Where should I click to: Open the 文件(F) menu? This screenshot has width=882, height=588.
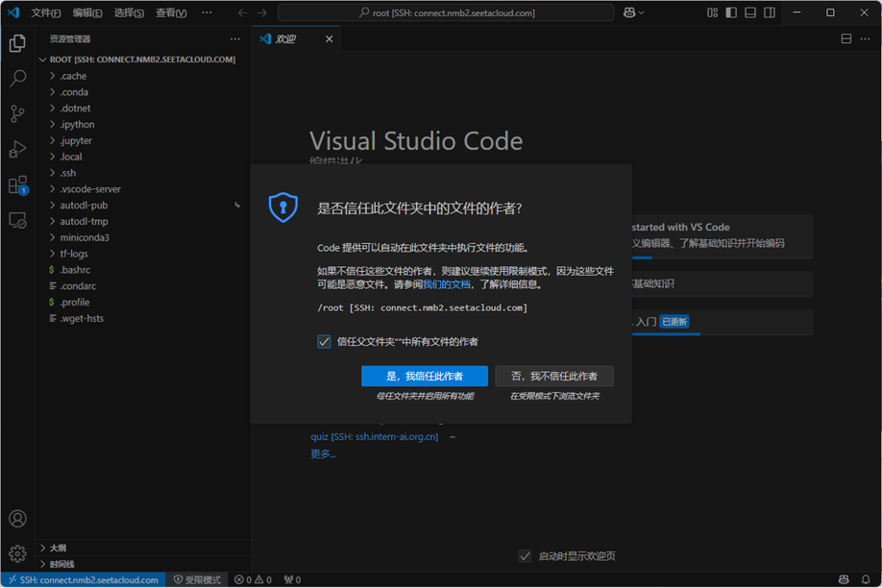[45, 12]
